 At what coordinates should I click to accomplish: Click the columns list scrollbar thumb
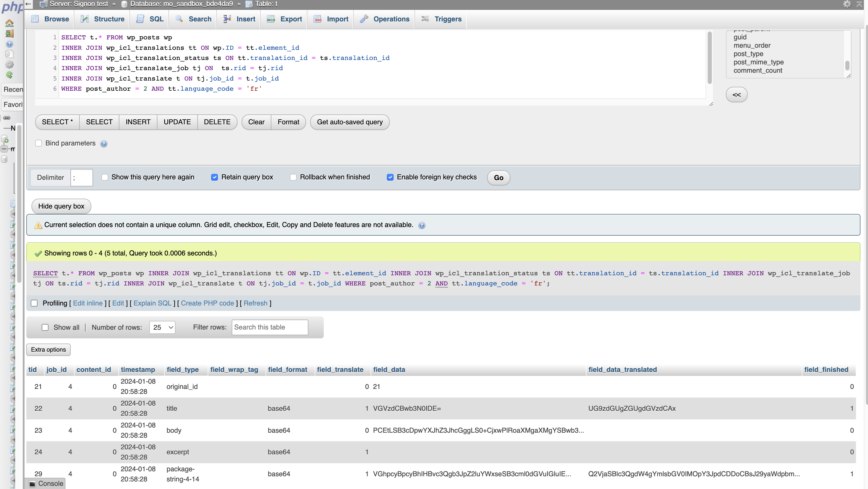click(847, 65)
